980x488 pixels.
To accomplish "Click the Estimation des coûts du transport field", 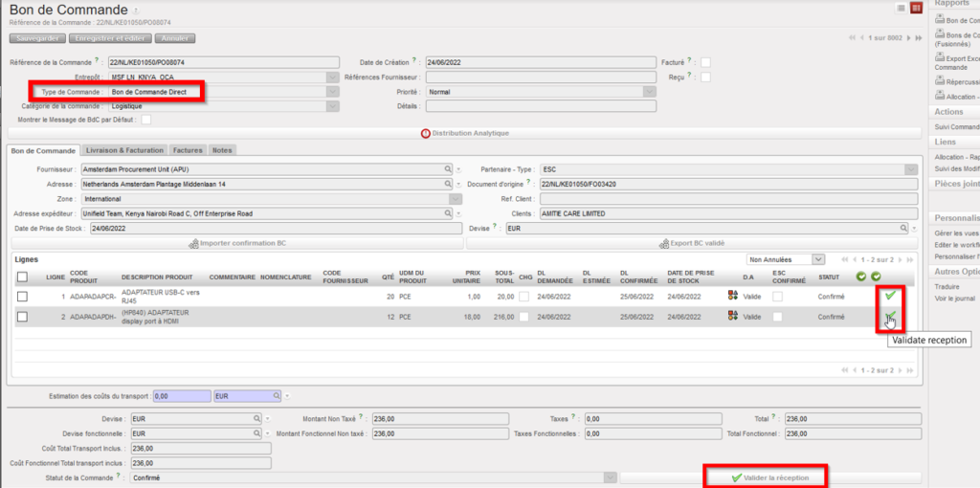I will pyautogui.click(x=180, y=394).
